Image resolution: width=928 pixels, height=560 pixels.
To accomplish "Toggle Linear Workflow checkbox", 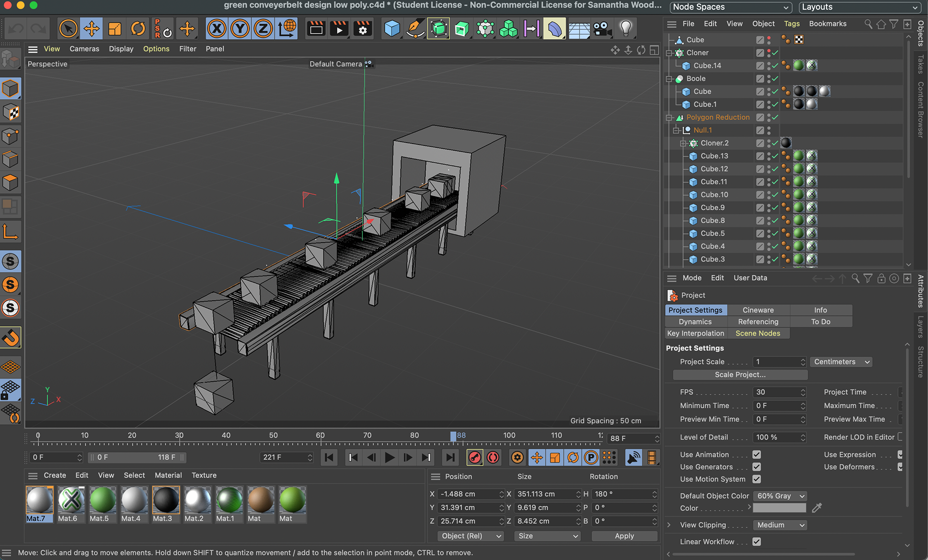I will point(756,542).
